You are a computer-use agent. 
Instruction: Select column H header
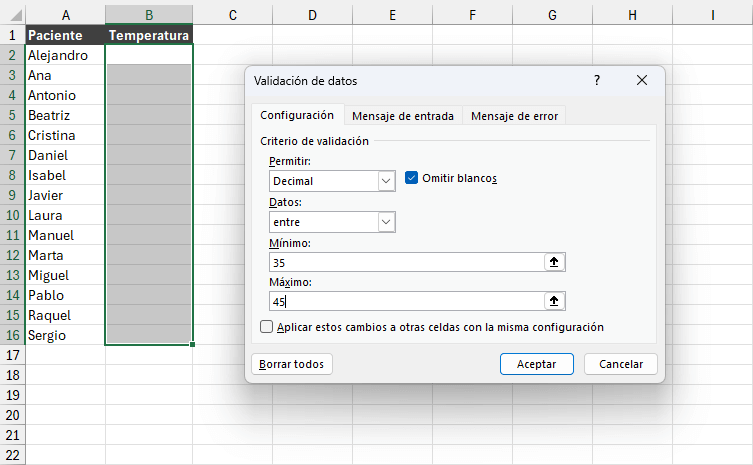tap(632, 15)
